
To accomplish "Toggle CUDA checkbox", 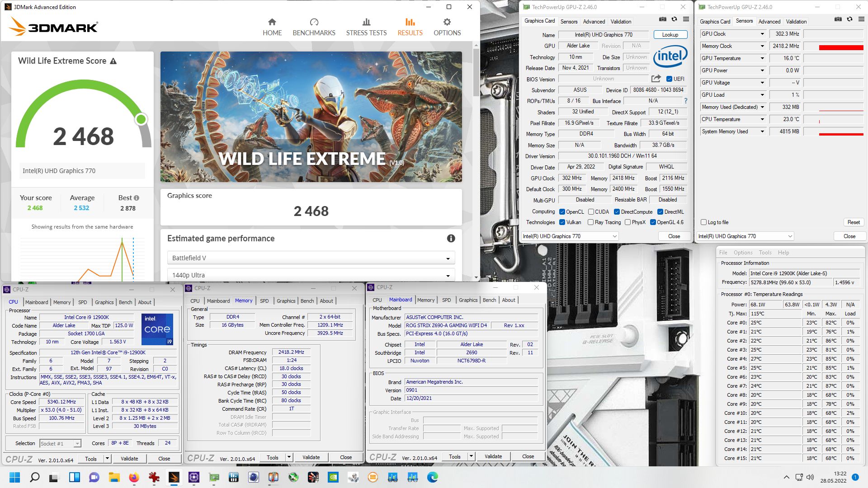I will (x=591, y=212).
